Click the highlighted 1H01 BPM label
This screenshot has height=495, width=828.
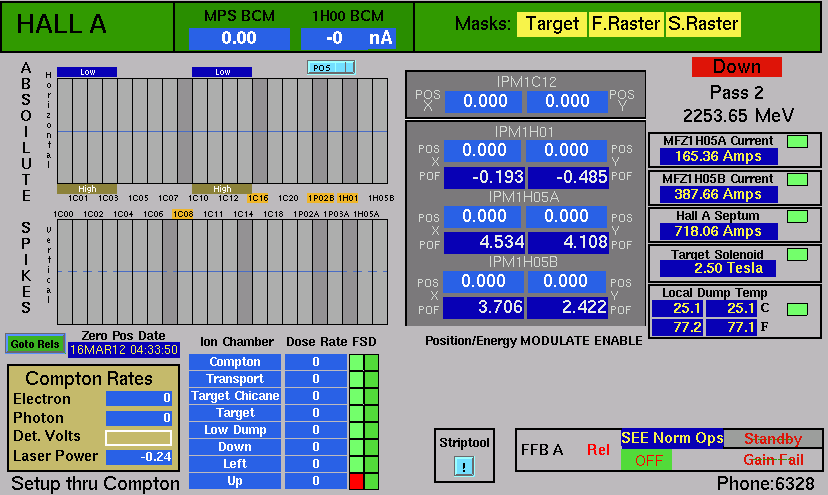(x=348, y=198)
